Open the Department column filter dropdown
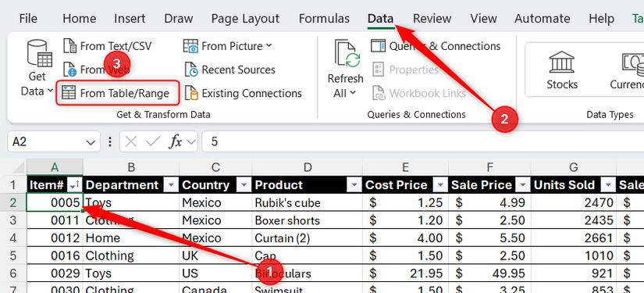 [x=170, y=185]
